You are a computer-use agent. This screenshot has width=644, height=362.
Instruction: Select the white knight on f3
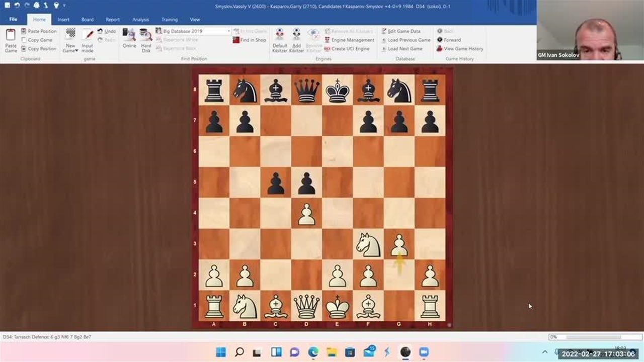(x=368, y=244)
